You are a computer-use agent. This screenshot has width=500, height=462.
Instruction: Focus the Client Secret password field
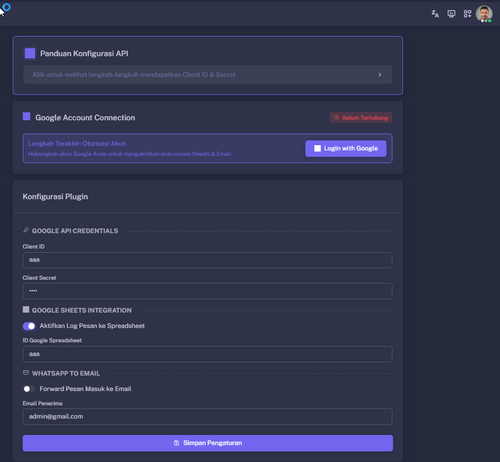[x=207, y=291]
